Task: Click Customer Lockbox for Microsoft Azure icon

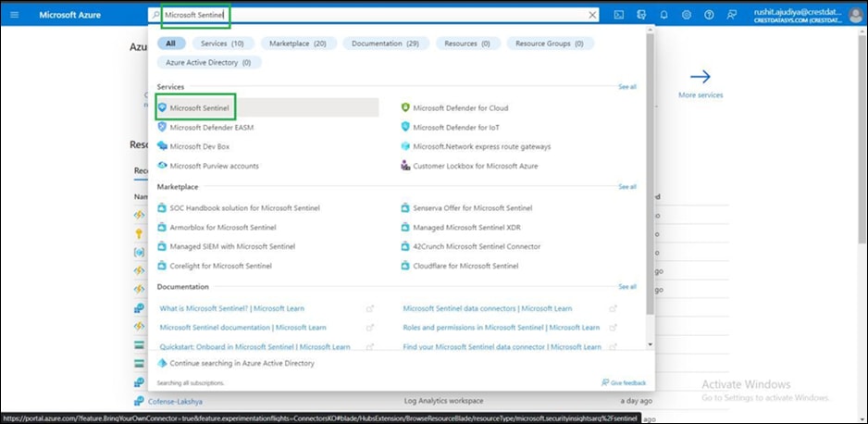Action: pos(405,165)
